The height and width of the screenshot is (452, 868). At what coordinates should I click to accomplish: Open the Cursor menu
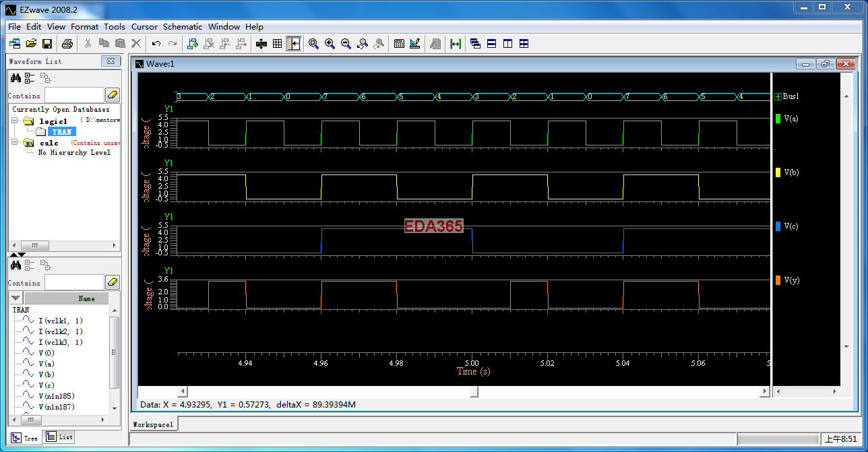(x=144, y=27)
